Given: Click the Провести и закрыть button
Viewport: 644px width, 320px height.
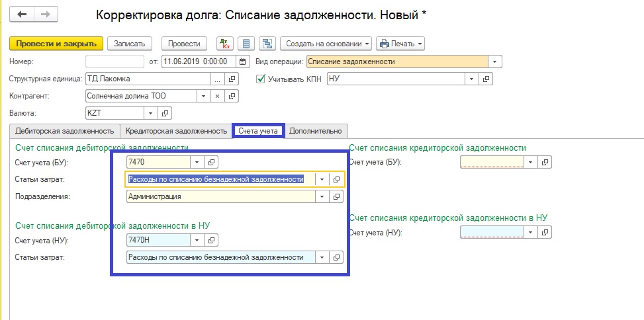Looking at the screenshot, I should [x=56, y=44].
